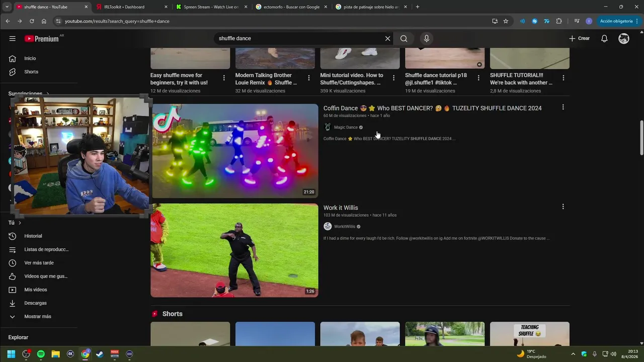Open the account avatar menu
644x362 pixels.
pyautogui.click(x=624, y=39)
